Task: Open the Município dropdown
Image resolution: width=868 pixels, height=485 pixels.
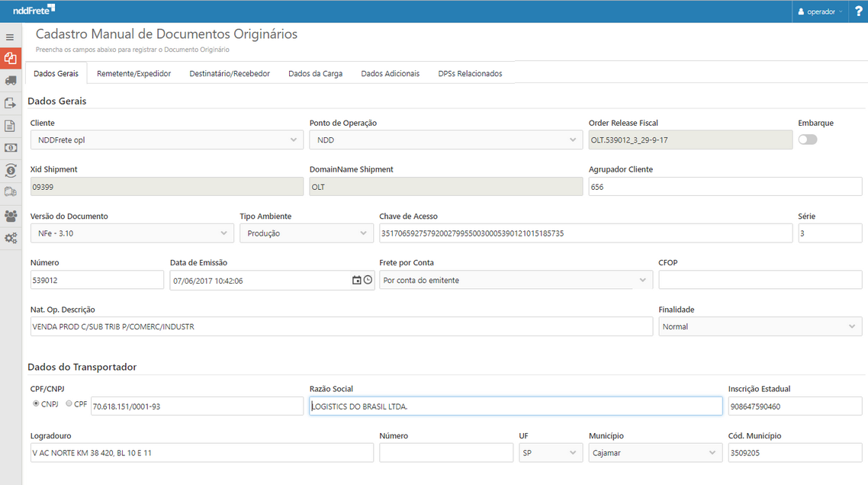Action: 655,453
